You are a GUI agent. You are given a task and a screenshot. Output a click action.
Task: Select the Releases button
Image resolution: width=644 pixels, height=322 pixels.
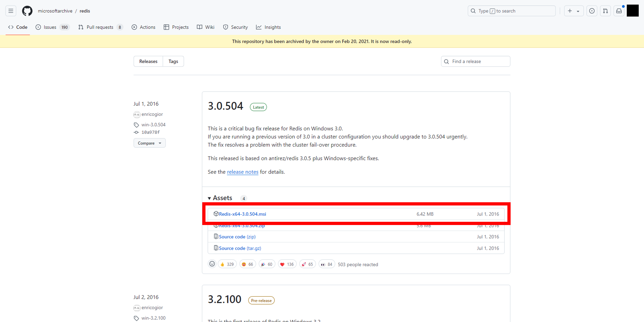tap(148, 61)
